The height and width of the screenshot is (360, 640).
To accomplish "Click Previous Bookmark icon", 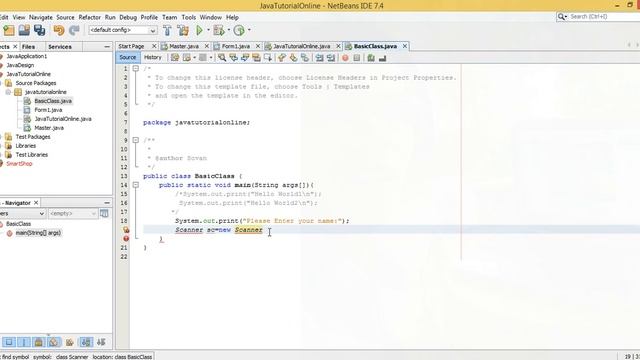I will pyautogui.click(x=282, y=58).
